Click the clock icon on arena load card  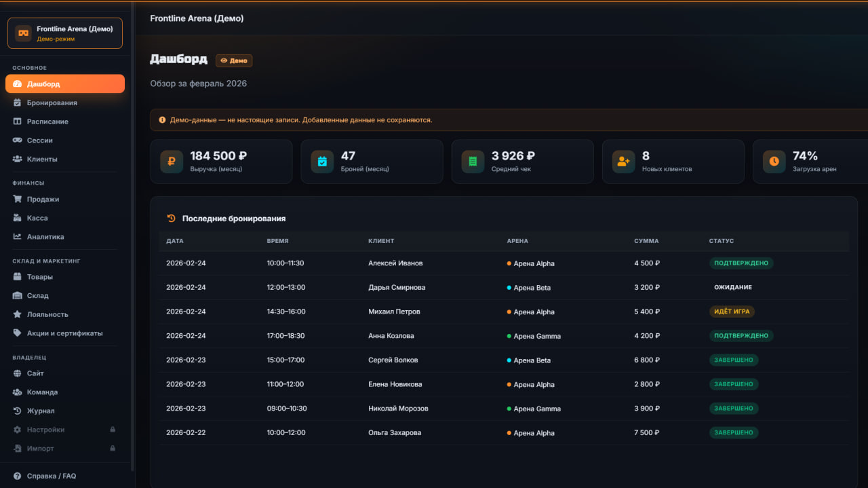point(774,162)
